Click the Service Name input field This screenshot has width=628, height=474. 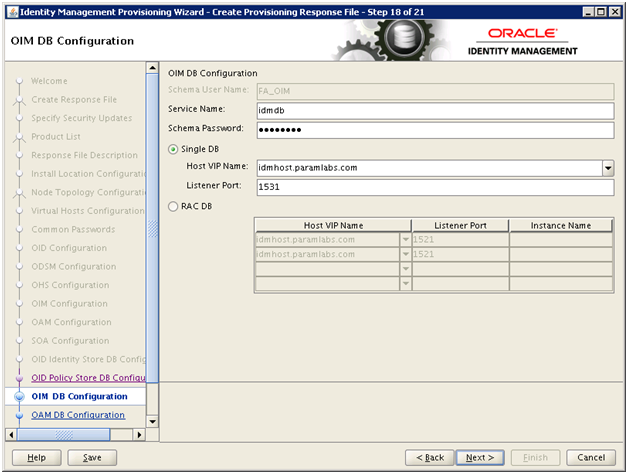pos(435,111)
